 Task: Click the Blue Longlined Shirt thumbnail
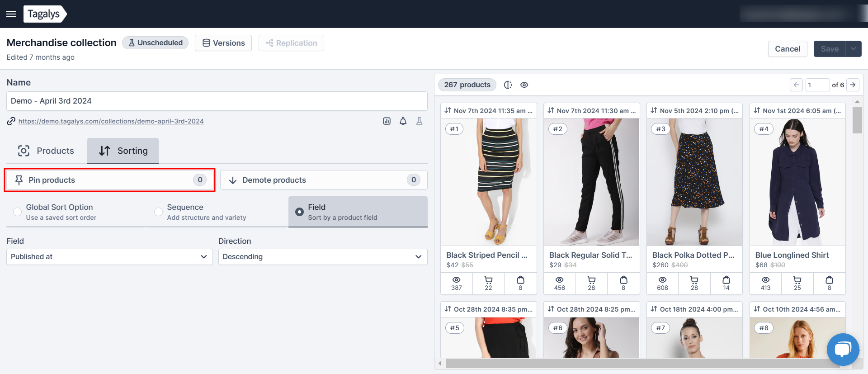pyautogui.click(x=798, y=182)
